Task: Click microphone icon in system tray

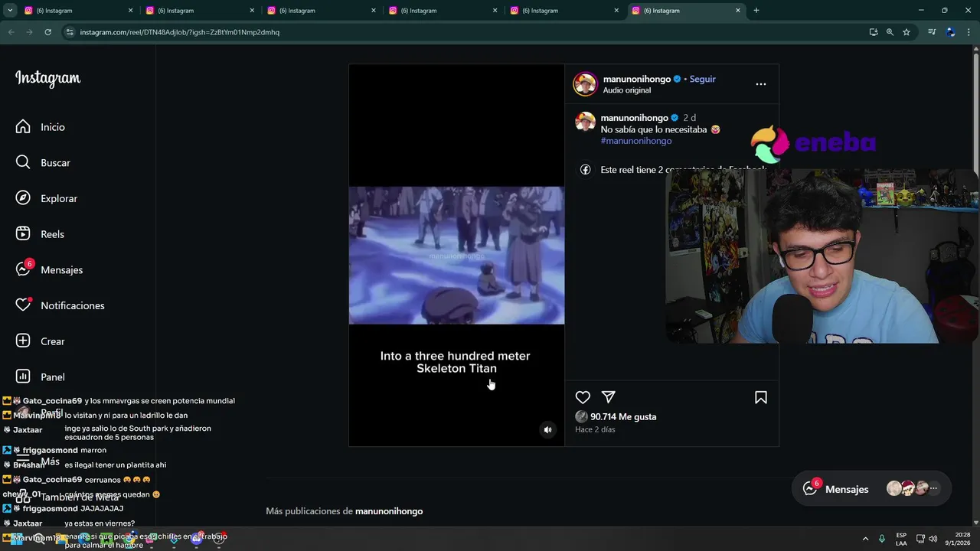Action: [882, 539]
